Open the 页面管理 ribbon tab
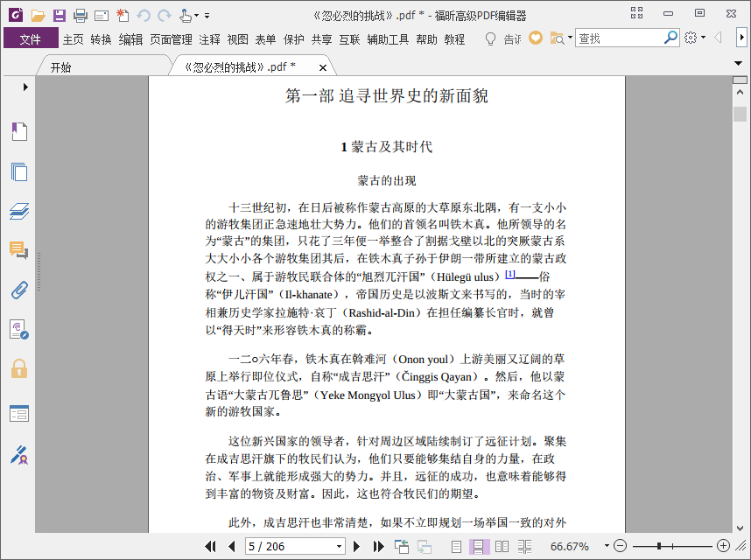 171,39
